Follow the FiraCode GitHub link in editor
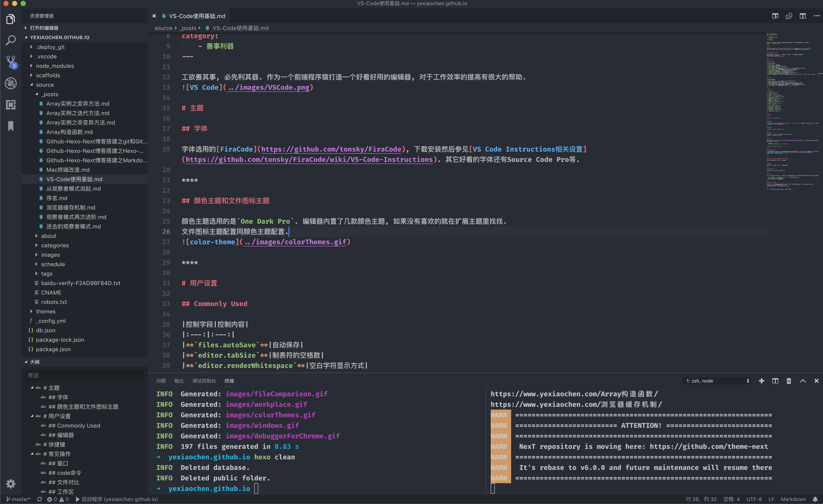 point(331,149)
